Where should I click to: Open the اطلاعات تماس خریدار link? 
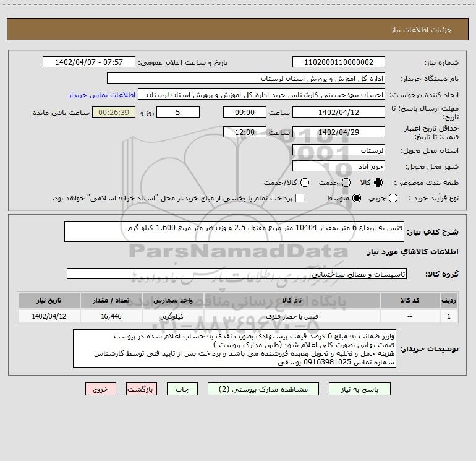102,95
